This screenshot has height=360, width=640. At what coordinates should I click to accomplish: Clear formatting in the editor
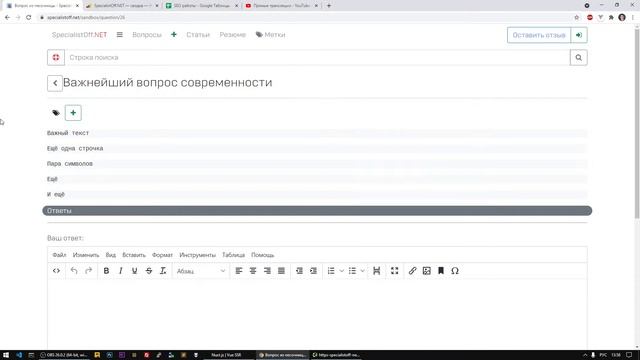(x=163, y=271)
